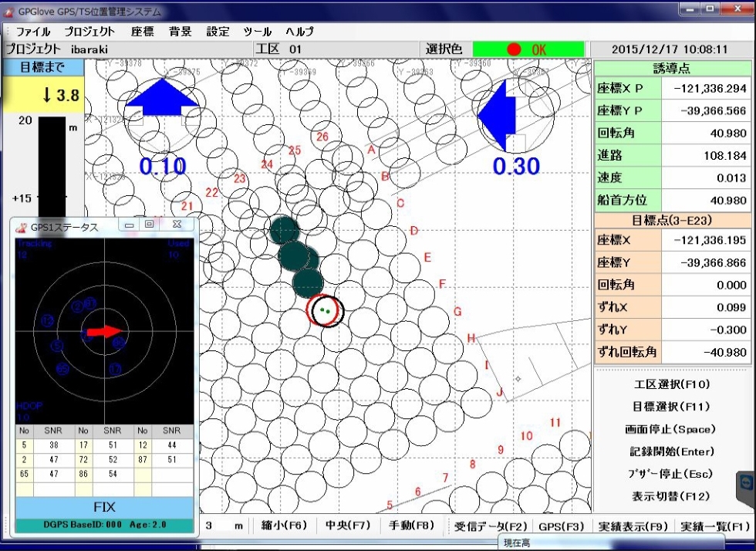Click the blue left arrow guidance indicator

[497, 116]
